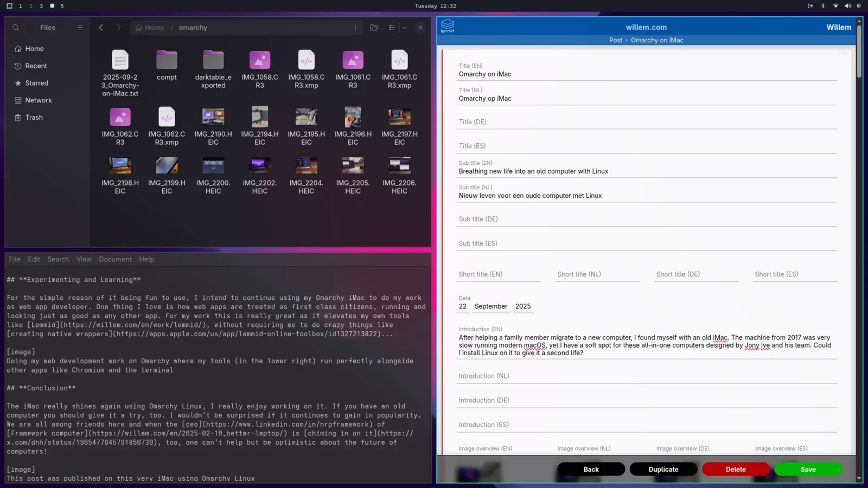Click the Willem user name
The height and width of the screenshot is (488, 868).
(x=839, y=27)
